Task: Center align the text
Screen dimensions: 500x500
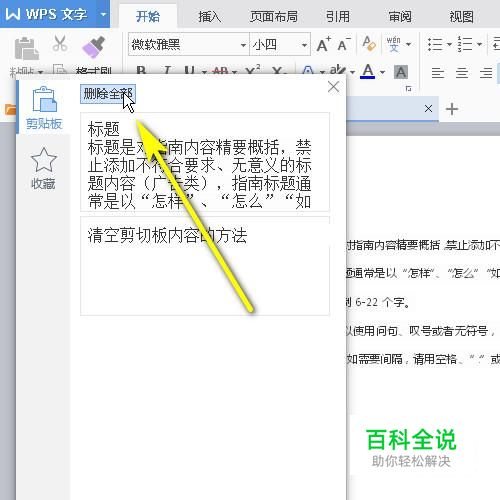Action: coord(462,73)
